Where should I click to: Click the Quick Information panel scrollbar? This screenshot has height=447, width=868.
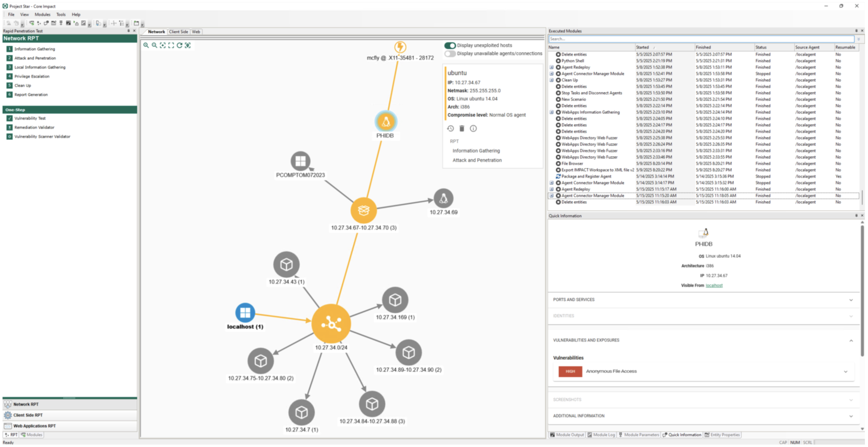point(862,291)
